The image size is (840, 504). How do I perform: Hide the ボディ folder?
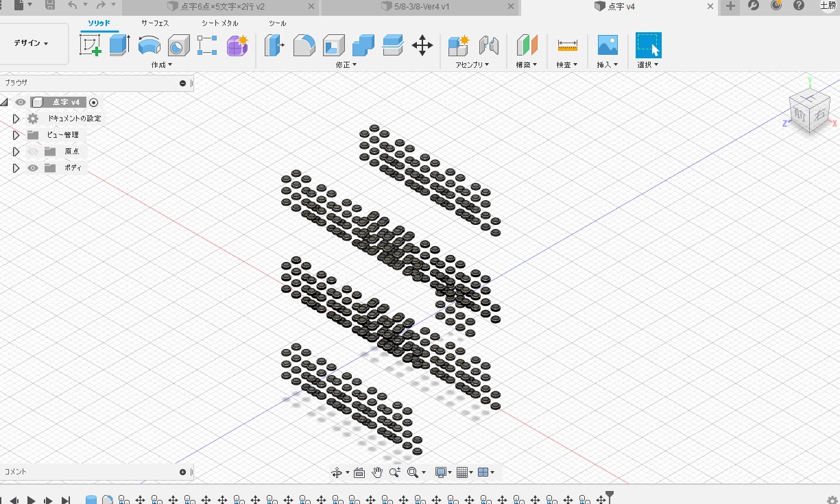pyautogui.click(x=32, y=168)
